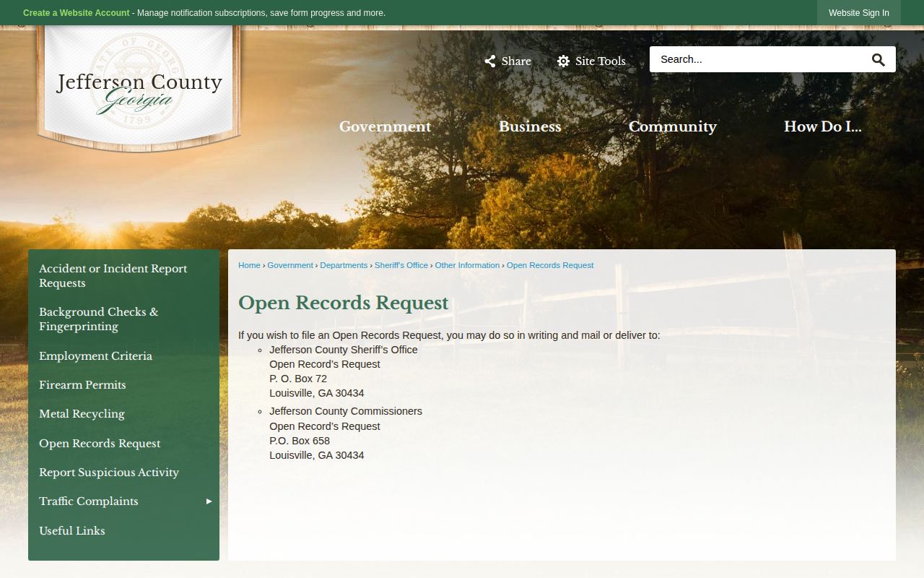Focus the Search input field
Viewport: 924px width, 578px height.
(758, 59)
